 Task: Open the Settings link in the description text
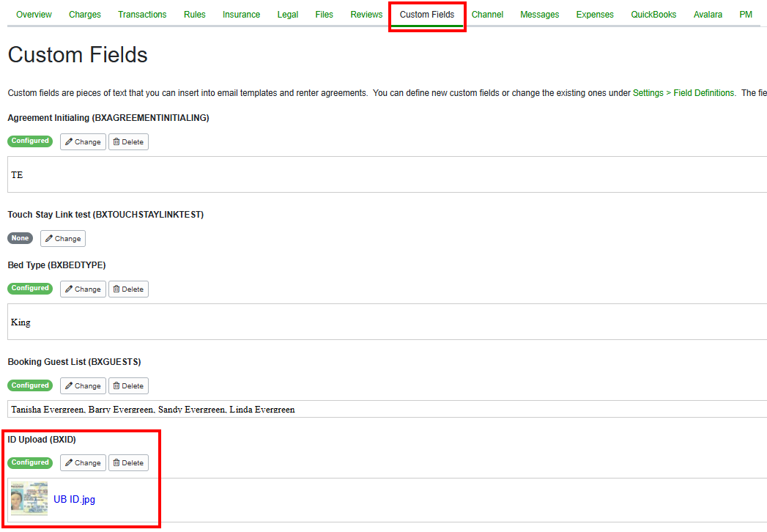[649, 93]
